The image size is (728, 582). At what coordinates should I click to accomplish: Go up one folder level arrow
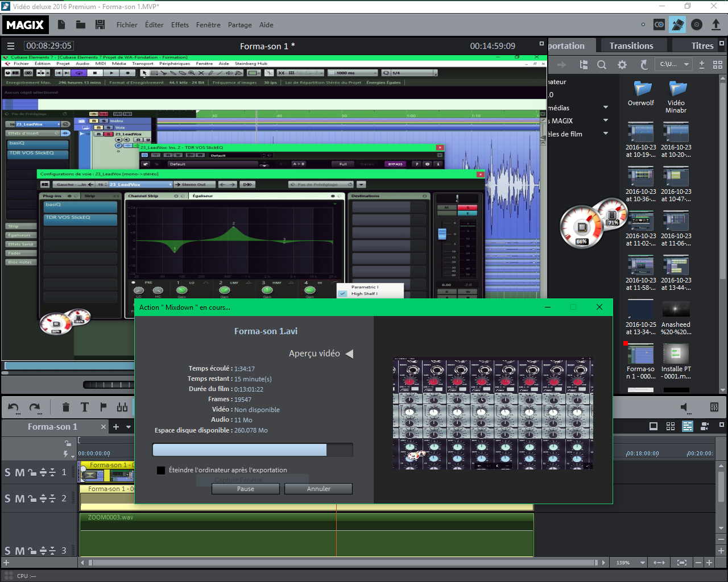tap(644, 65)
